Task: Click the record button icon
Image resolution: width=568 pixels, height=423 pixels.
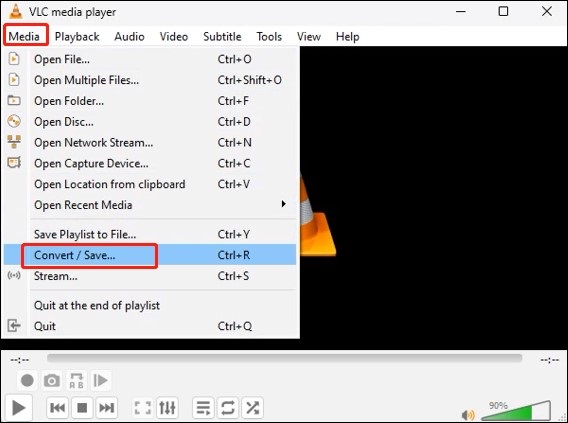Action: 28,380
